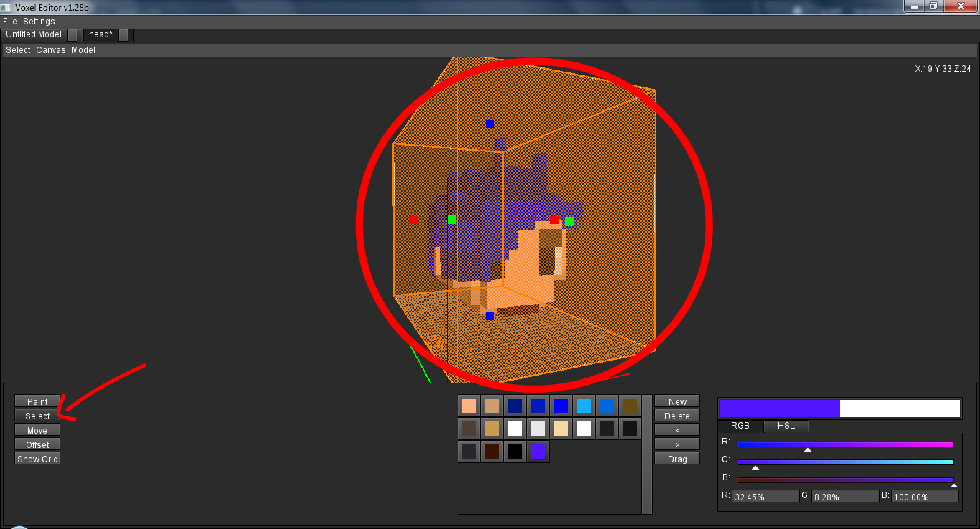Pick the sky blue palette swatch

pyautogui.click(x=584, y=406)
